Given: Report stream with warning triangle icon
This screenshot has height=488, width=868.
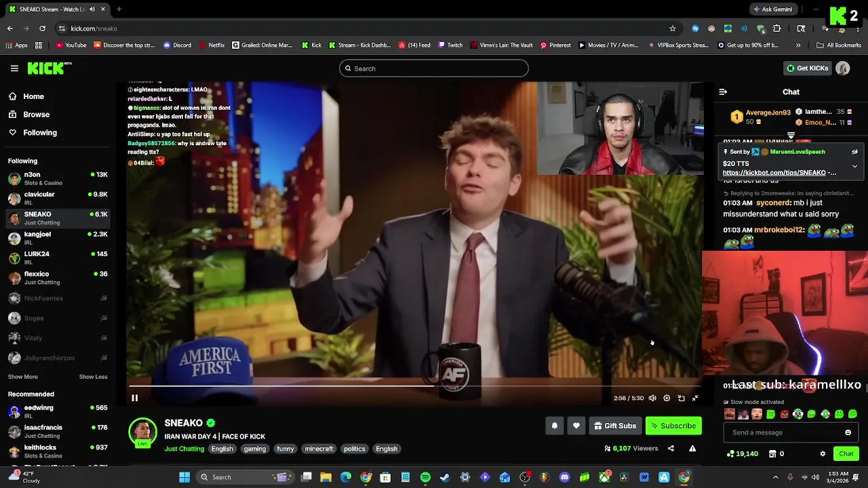Looking at the screenshot, I should (x=692, y=448).
